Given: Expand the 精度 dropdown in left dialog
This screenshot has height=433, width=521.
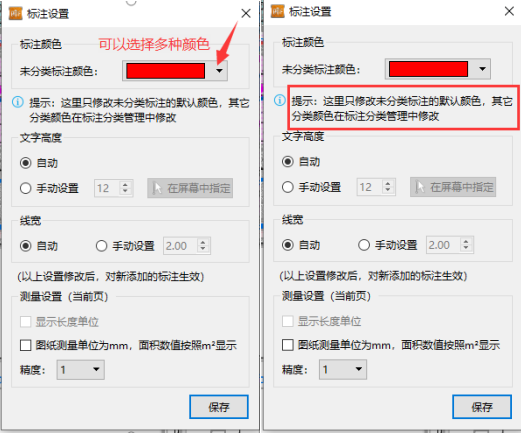Looking at the screenshot, I should pos(81,369).
